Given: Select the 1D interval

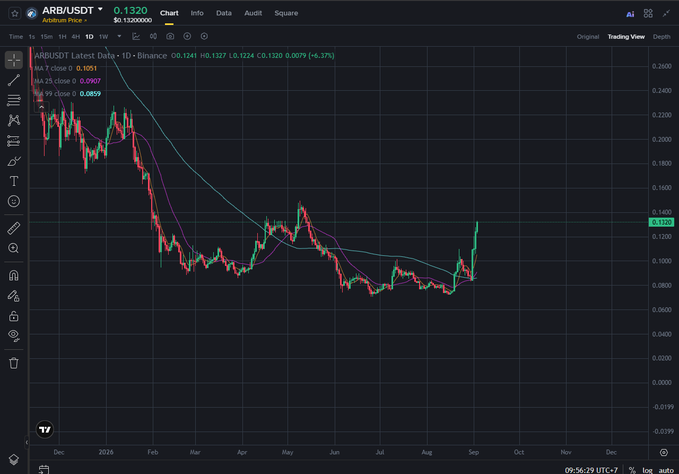Looking at the screenshot, I should [89, 37].
